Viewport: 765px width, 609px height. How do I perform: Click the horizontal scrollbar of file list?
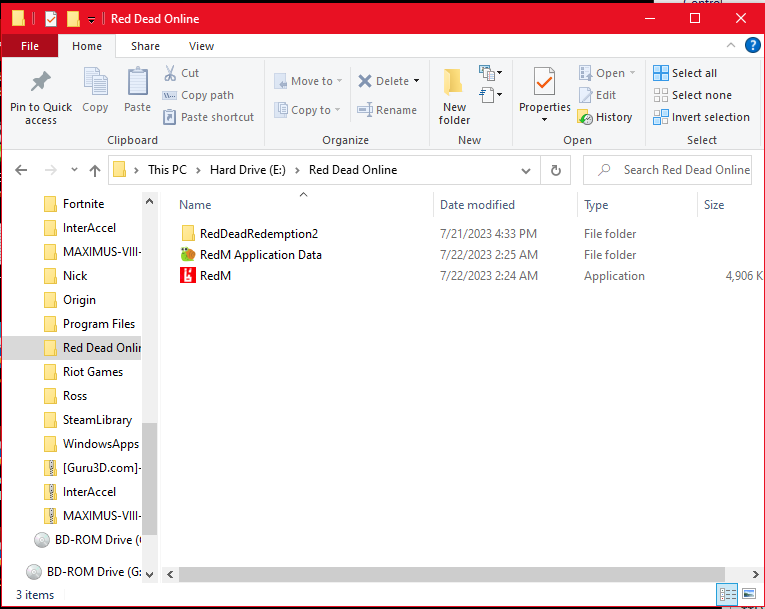(451, 574)
